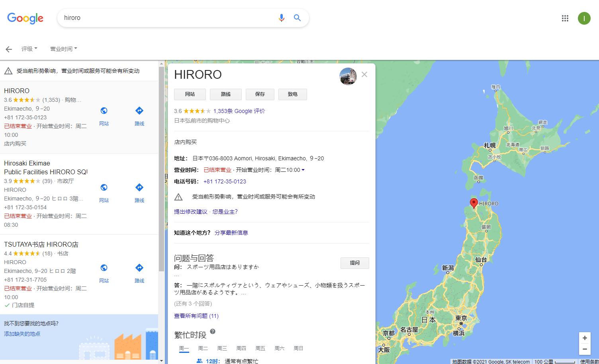
Task: Open the 评级 filter dropdown
Action: point(29,49)
